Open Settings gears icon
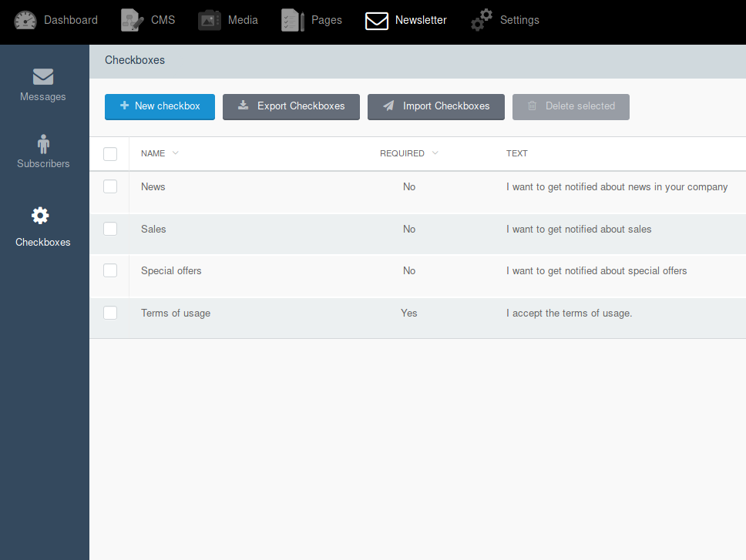 click(x=482, y=21)
